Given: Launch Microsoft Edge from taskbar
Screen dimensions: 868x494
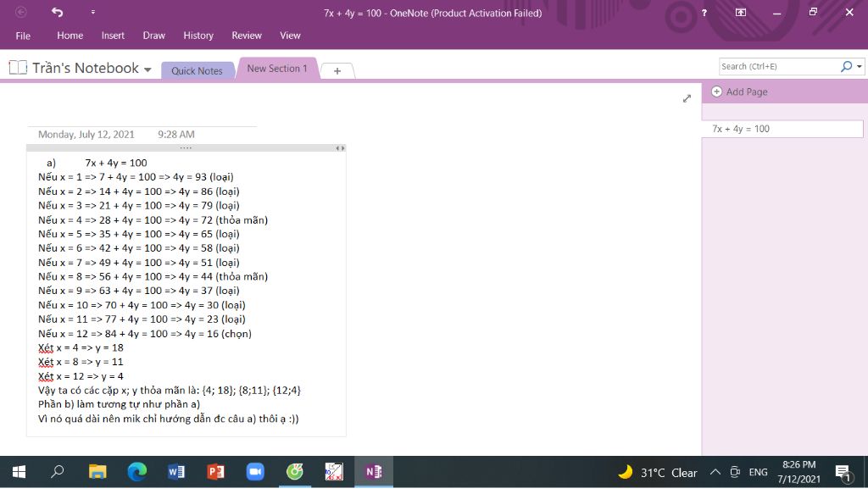Looking at the screenshot, I should click(136, 472).
